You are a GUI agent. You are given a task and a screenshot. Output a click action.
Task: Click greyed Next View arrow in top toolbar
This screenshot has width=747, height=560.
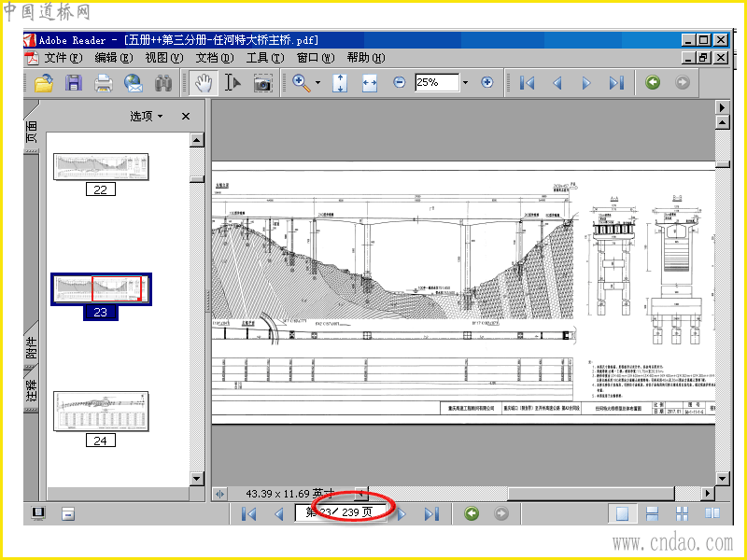683,82
